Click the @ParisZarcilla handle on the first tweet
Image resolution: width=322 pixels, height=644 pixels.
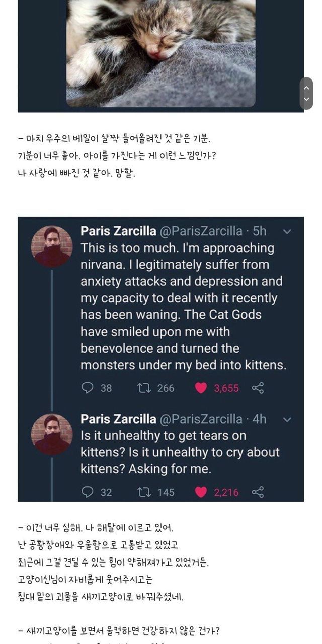point(201,231)
